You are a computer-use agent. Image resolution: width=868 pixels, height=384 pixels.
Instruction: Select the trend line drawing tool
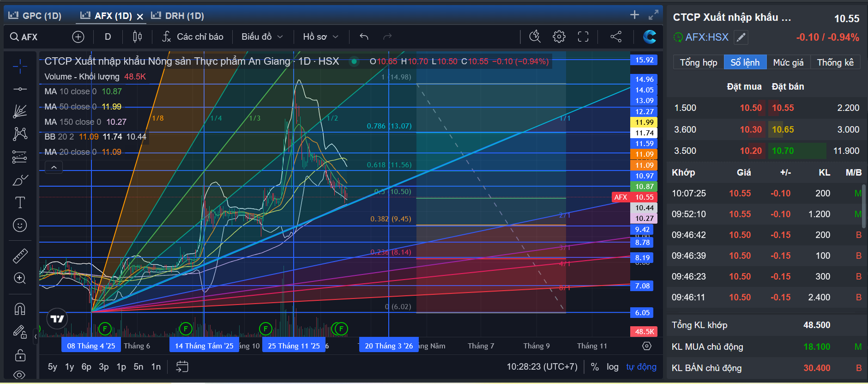click(x=20, y=89)
